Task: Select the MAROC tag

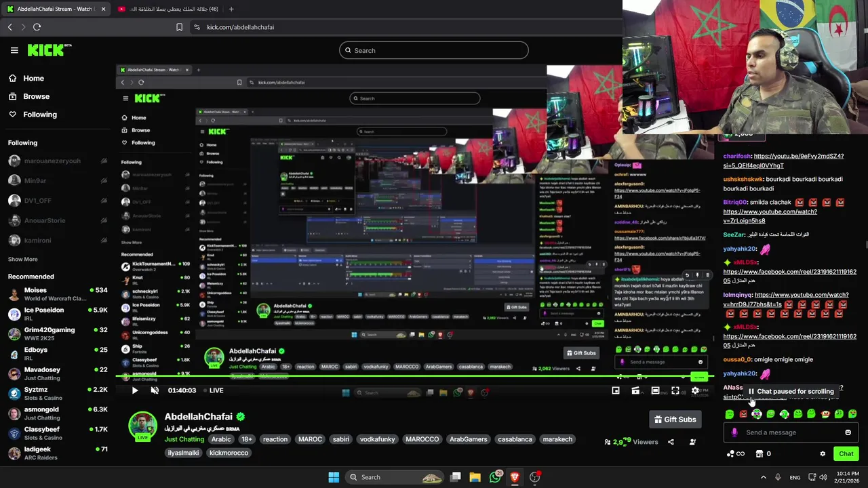Action: tap(310, 439)
